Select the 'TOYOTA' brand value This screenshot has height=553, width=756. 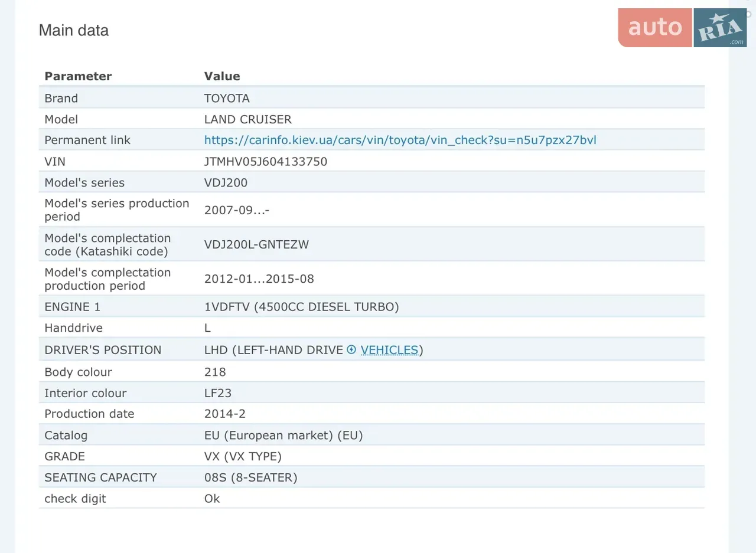pos(227,98)
